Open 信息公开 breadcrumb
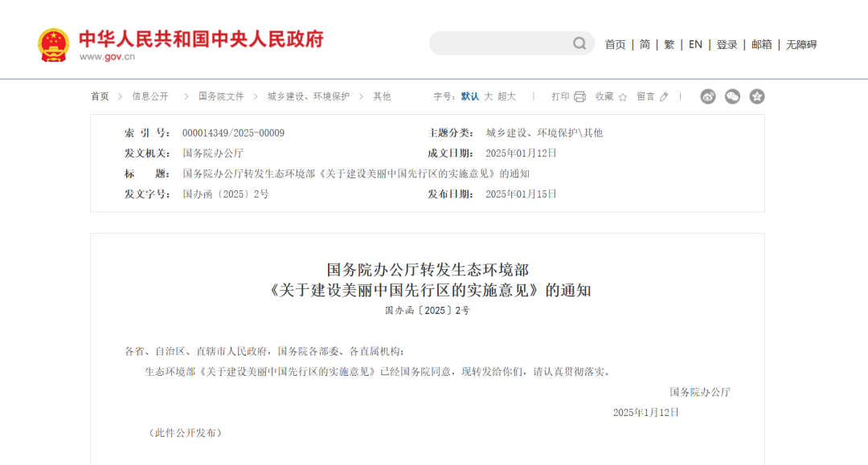The image size is (868, 465). [x=150, y=96]
